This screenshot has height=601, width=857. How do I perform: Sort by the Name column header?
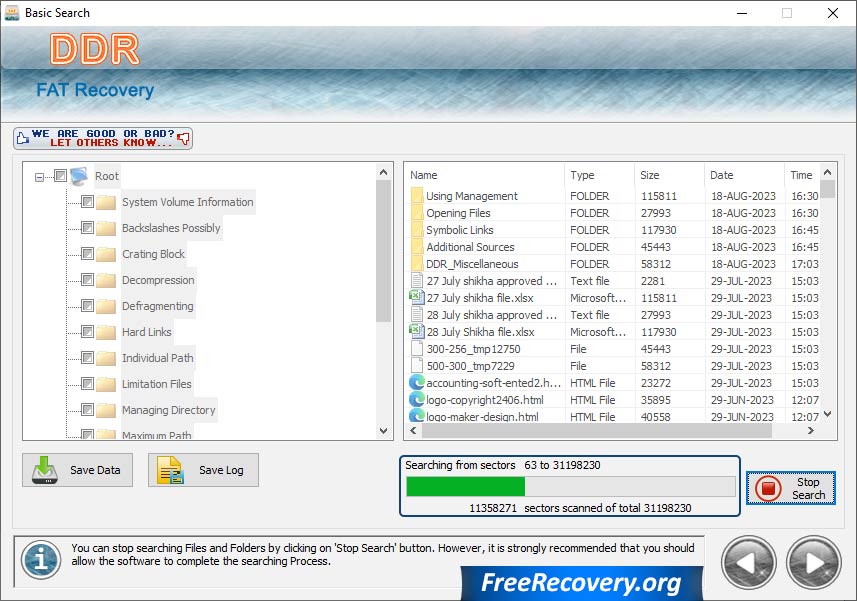485,175
